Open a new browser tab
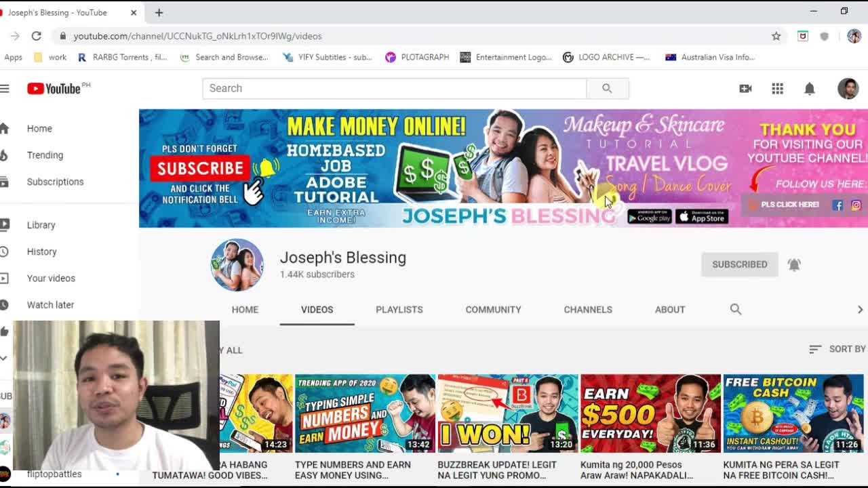868x488 pixels. tap(159, 12)
